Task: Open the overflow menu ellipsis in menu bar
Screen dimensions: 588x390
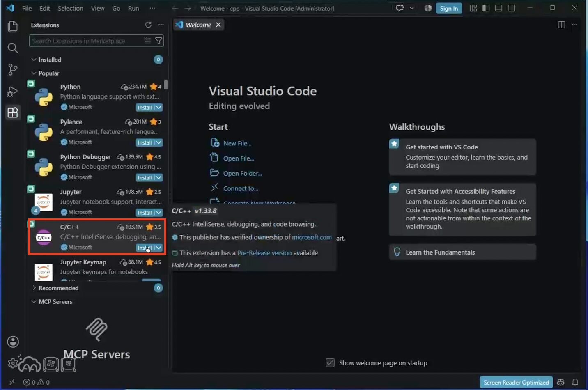Action: [152, 8]
